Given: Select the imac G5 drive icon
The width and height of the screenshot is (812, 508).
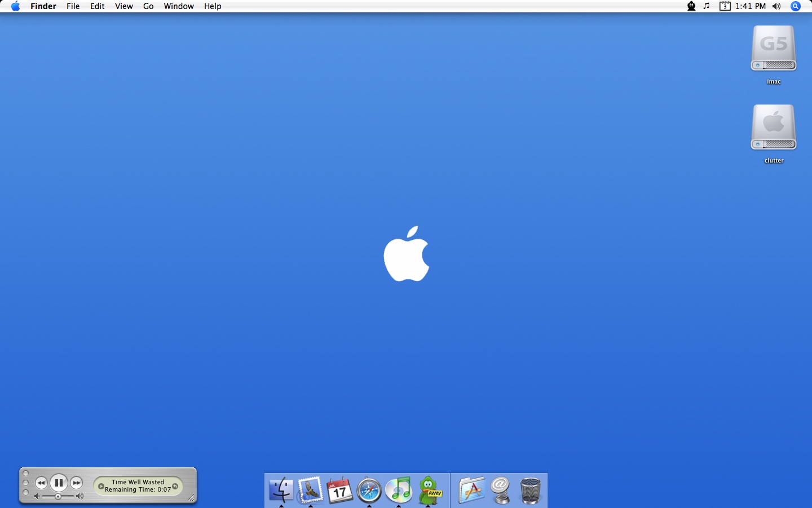Looking at the screenshot, I should pyautogui.click(x=774, y=49).
